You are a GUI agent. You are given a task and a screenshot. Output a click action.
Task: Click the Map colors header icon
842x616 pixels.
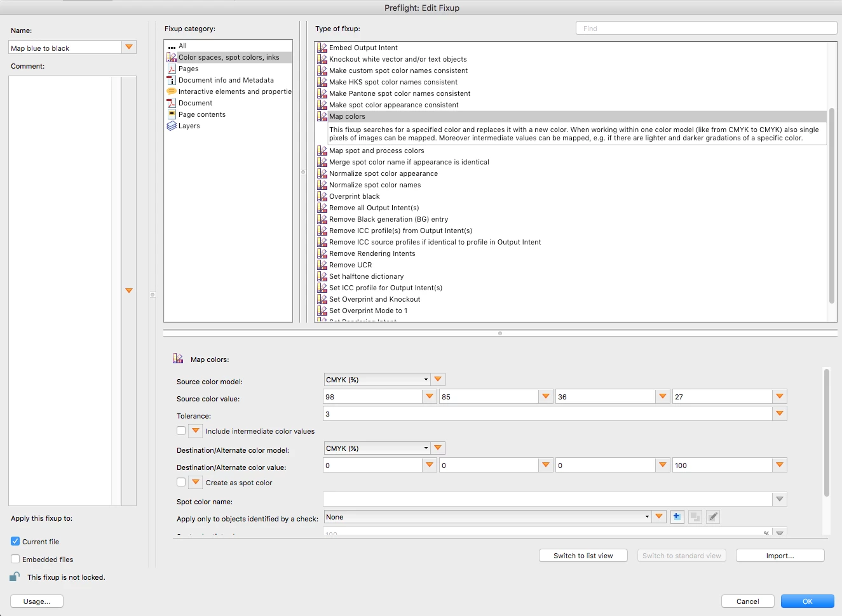pos(178,359)
